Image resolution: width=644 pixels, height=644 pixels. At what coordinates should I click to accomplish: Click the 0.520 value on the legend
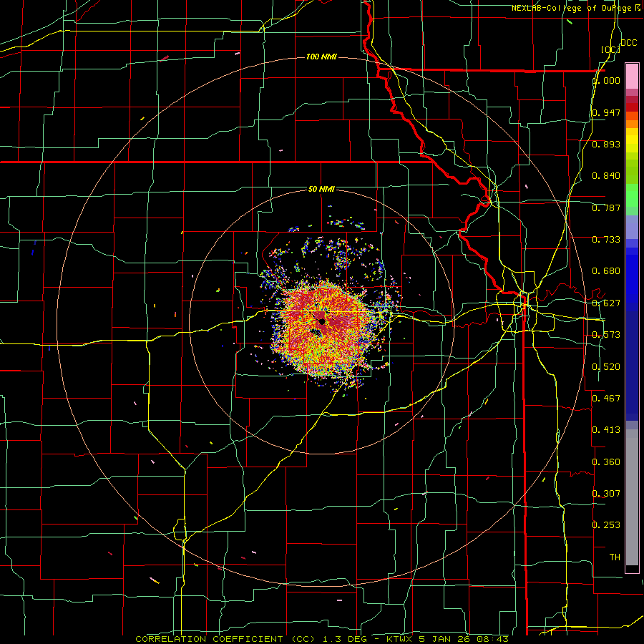[606, 367]
